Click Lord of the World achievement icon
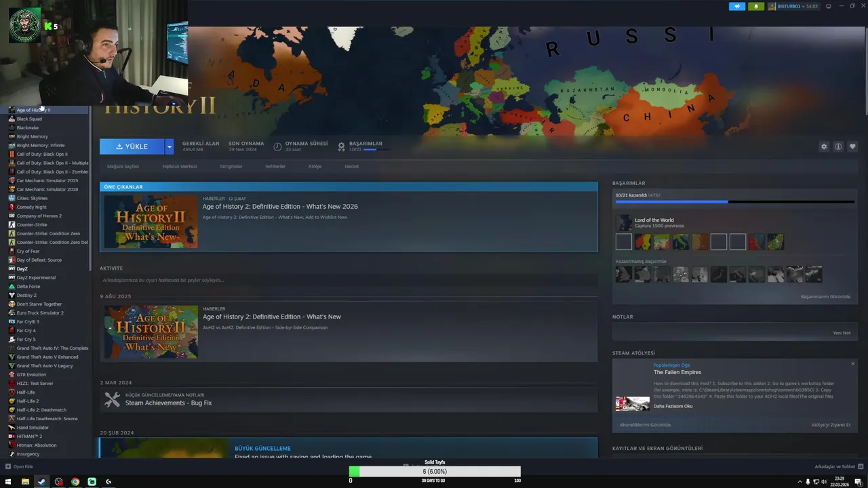The height and width of the screenshot is (488, 868). (623, 222)
